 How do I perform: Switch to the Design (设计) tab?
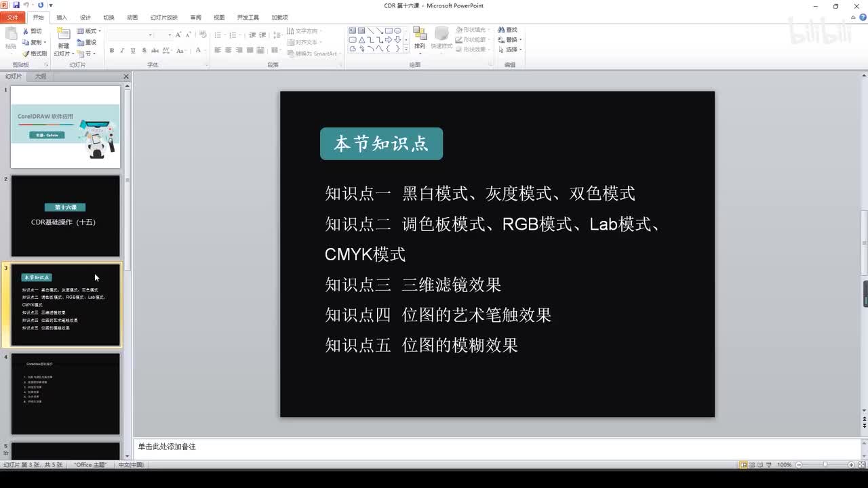point(85,18)
